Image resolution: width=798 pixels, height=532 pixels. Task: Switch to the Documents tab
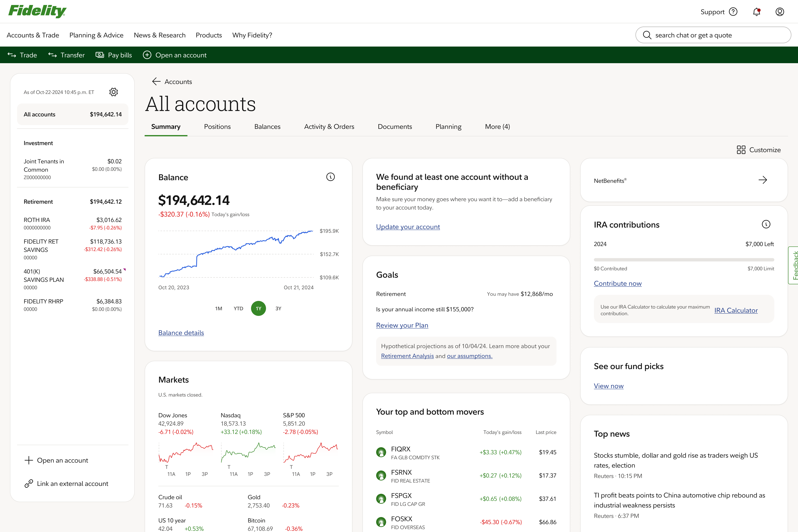pos(395,127)
